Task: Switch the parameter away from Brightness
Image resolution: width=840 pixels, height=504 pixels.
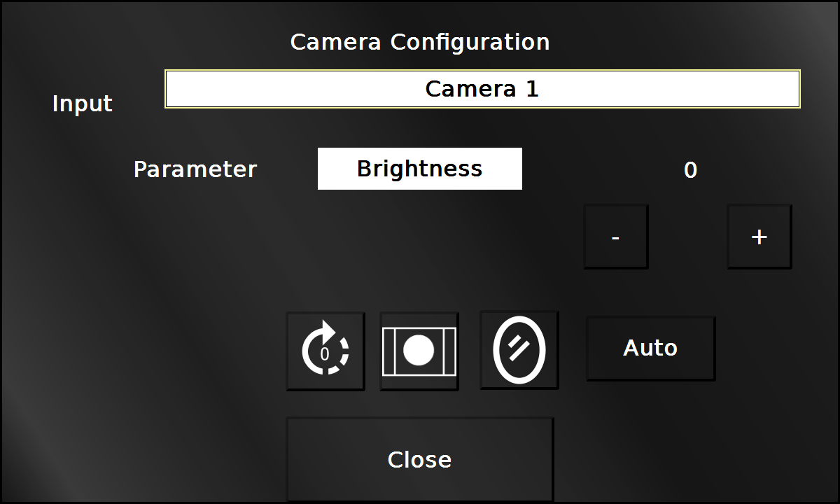Action: pyautogui.click(x=420, y=169)
